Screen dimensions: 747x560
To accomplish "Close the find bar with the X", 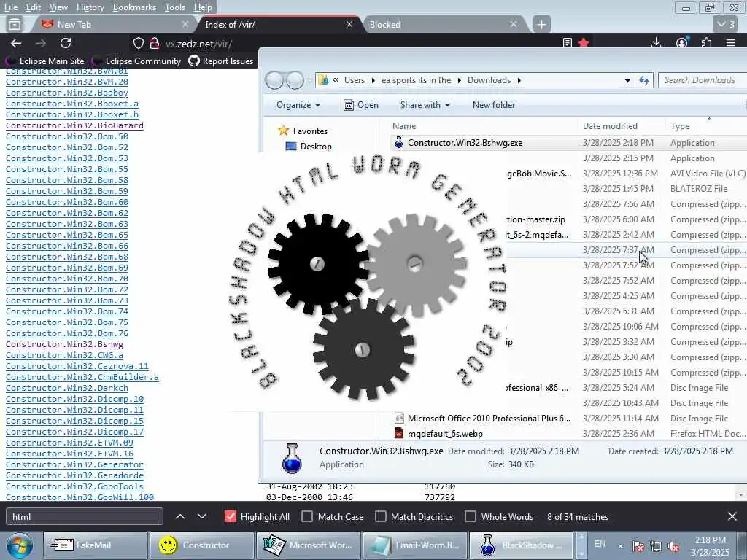I will click(732, 516).
